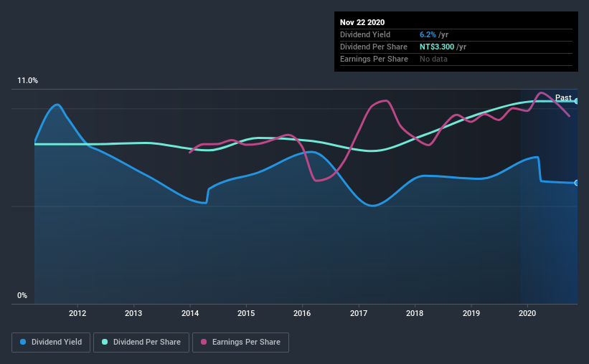The image size is (589, 364).
Task: Click the 0% y-axis label
Action: pyautogui.click(x=22, y=296)
